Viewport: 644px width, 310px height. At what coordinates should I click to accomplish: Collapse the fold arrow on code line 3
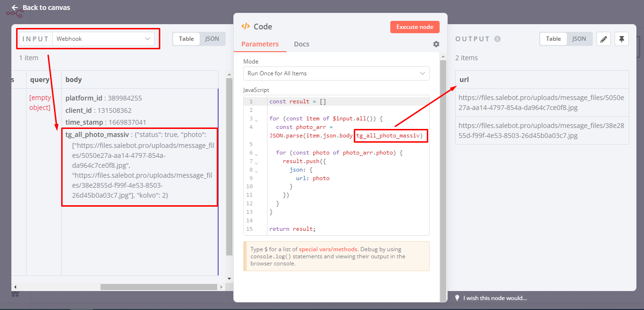coord(257,120)
